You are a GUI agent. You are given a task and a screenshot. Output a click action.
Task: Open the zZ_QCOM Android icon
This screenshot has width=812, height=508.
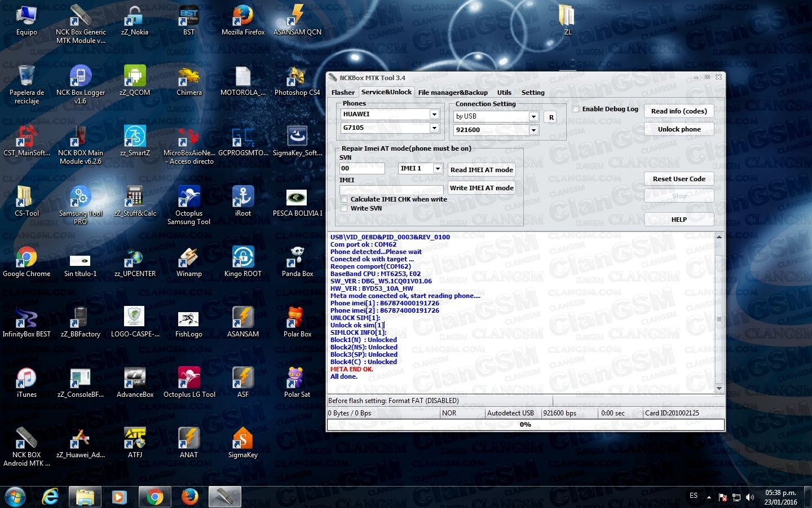point(135,81)
